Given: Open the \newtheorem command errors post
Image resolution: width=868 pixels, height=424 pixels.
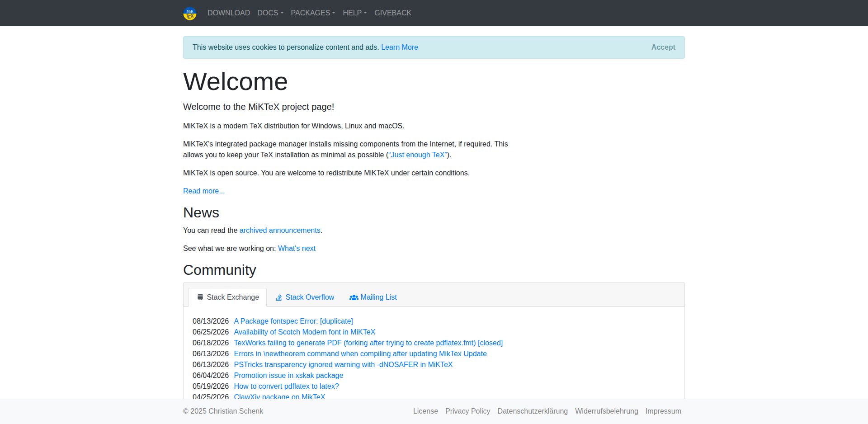Looking at the screenshot, I should pos(360,353).
